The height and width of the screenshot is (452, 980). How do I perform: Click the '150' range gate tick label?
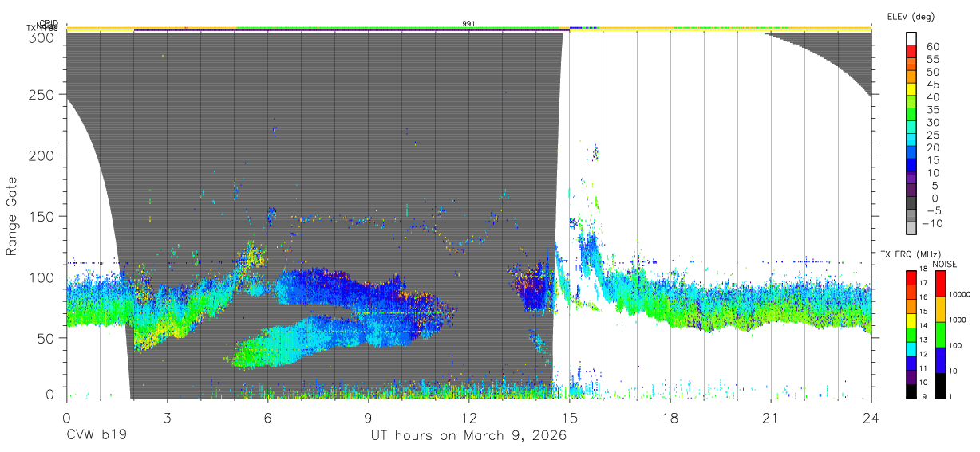pos(43,216)
